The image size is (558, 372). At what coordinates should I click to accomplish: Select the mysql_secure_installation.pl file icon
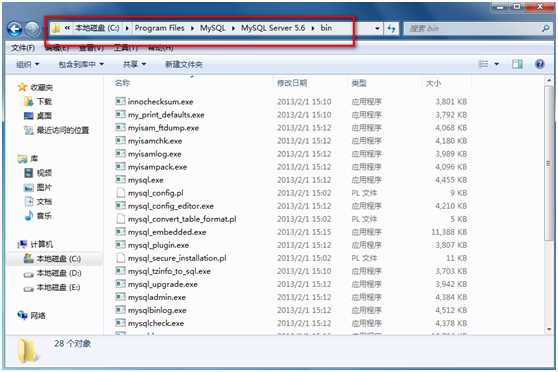click(x=121, y=258)
